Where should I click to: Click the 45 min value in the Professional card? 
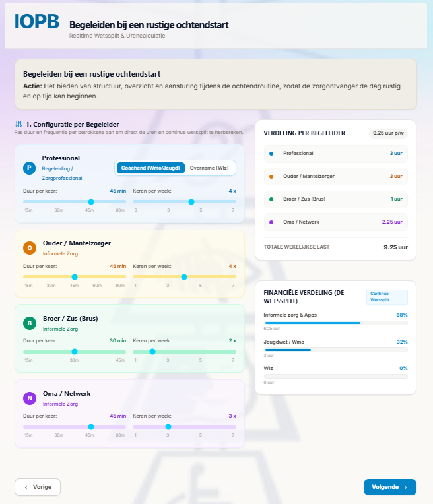coord(117,191)
